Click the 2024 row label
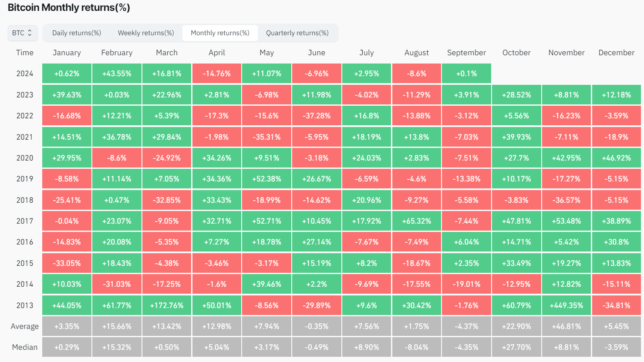The height and width of the screenshot is (362, 644). tap(25, 74)
